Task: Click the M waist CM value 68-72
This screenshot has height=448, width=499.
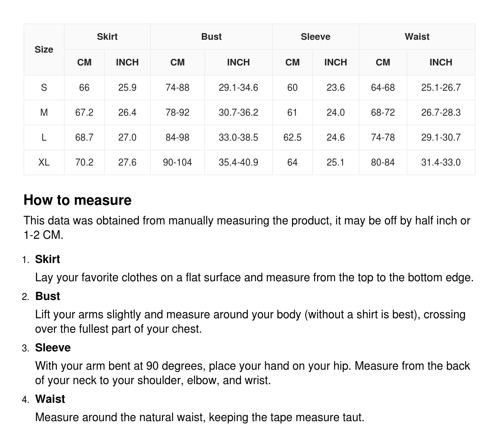Action: click(x=383, y=113)
